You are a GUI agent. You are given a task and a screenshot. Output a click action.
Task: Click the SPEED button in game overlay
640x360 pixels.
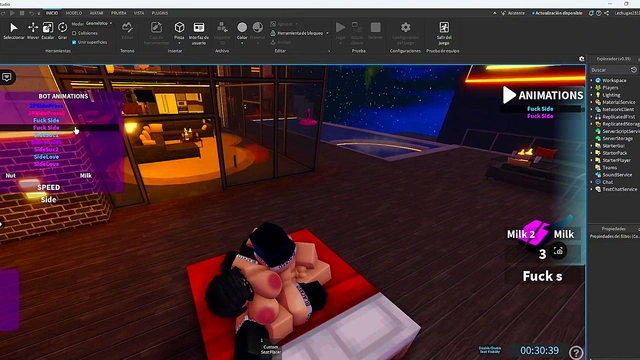pos(49,187)
